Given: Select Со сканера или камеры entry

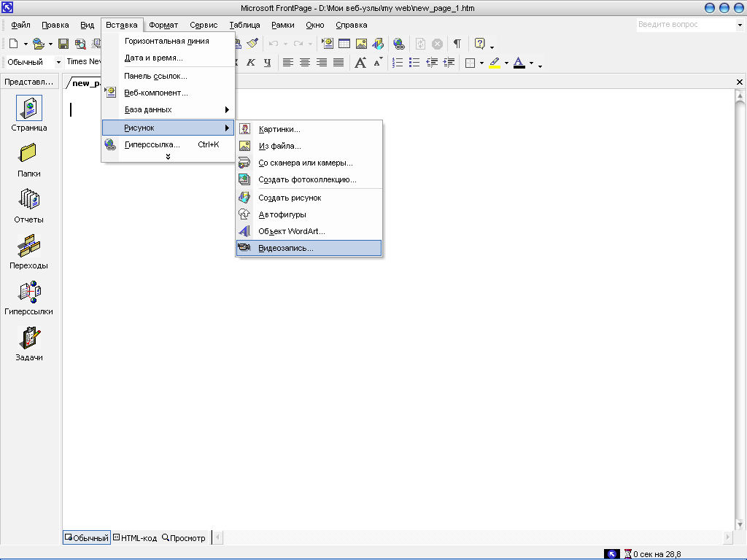Looking at the screenshot, I should click(309, 163).
